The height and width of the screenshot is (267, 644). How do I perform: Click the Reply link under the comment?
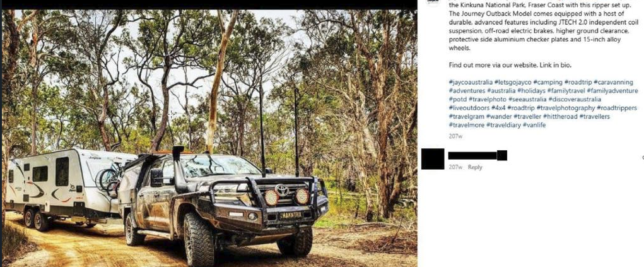475,167
